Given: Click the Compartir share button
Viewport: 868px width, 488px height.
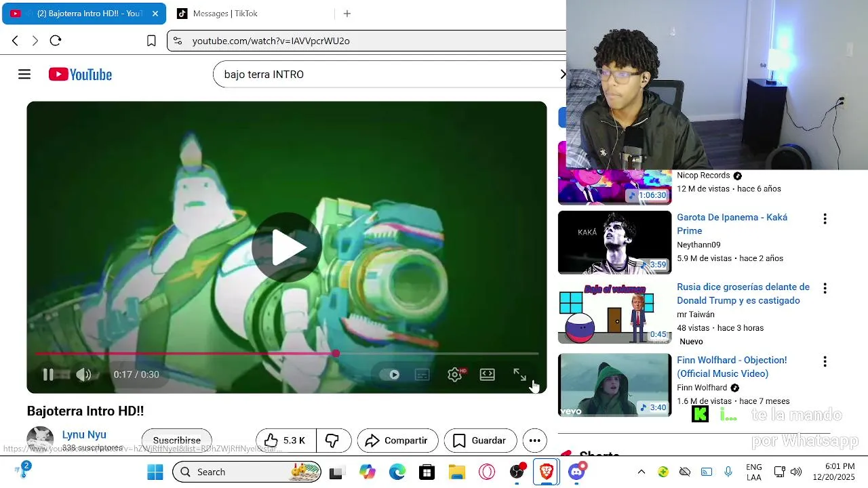Looking at the screenshot, I should pos(397,441).
